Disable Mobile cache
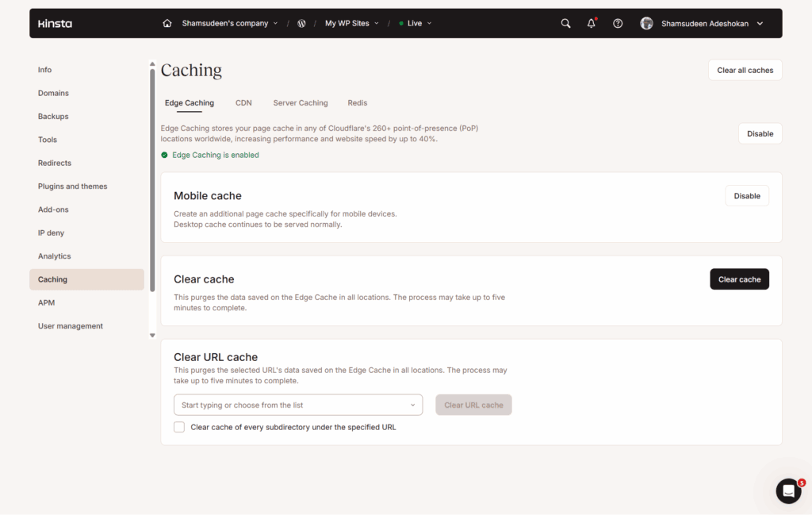Image resolution: width=812 pixels, height=515 pixels. (746, 195)
